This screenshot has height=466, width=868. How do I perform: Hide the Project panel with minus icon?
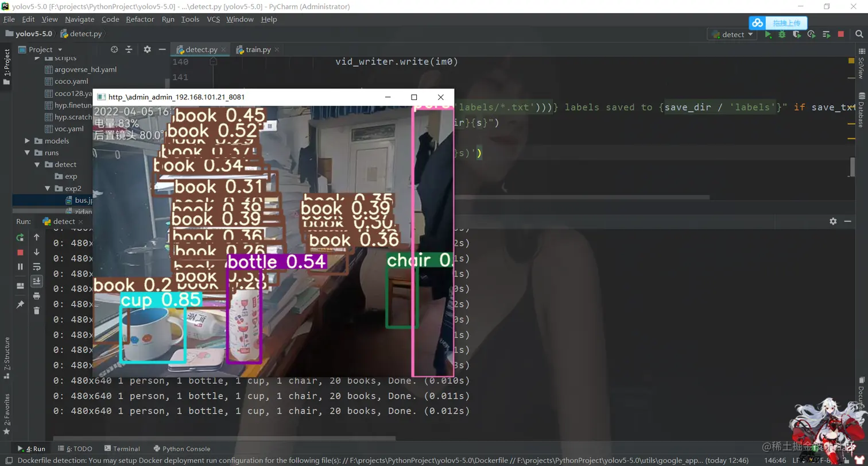[162, 49]
